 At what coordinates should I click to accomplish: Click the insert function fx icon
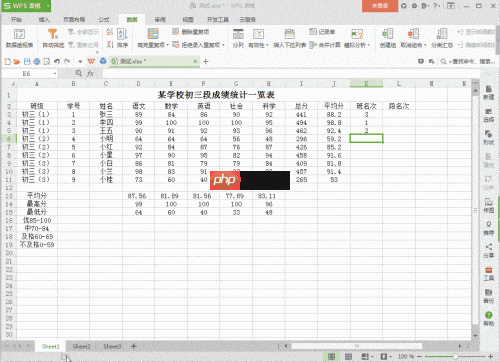click(x=90, y=73)
